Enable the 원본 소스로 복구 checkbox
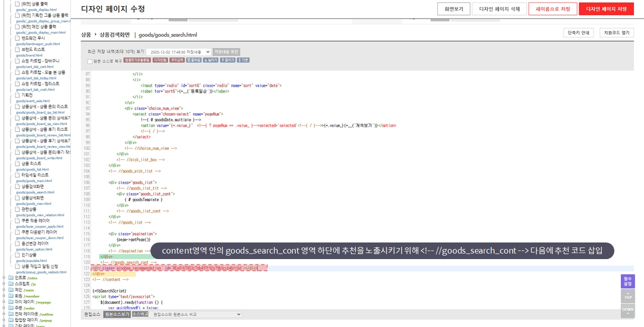Screen dimensions: 644x327 [x=90, y=61]
